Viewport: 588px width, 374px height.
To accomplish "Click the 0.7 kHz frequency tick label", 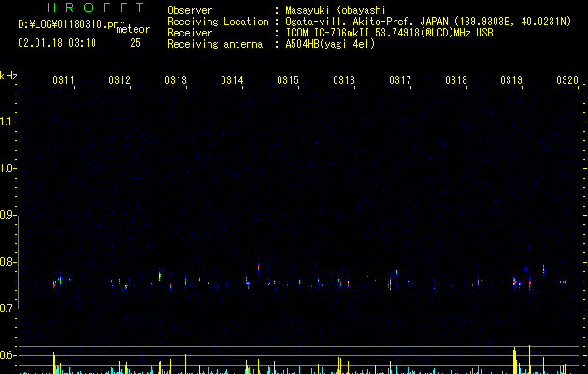I will point(7,309).
